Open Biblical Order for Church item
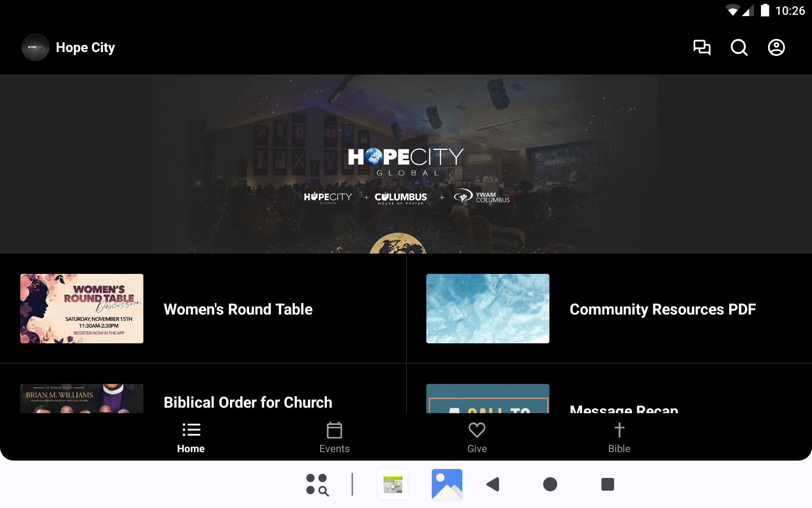812x508 pixels. [x=248, y=402]
